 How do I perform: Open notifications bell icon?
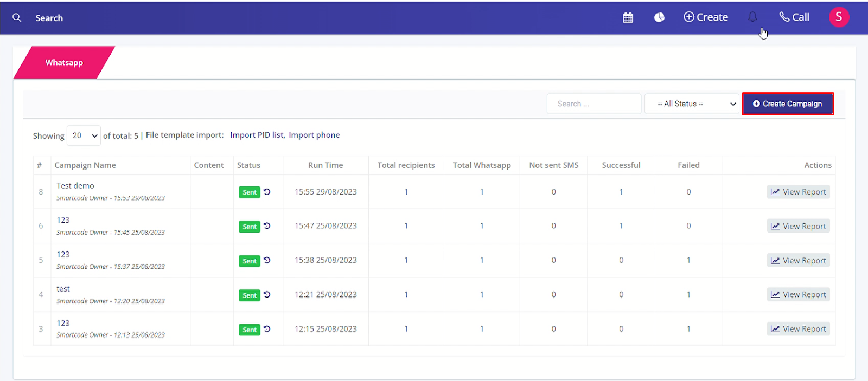click(752, 17)
